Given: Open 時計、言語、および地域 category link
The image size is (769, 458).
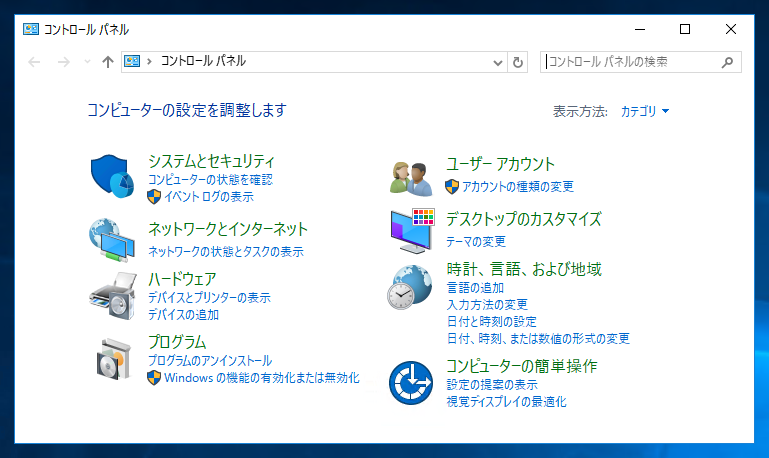Looking at the screenshot, I should (524, 269).
